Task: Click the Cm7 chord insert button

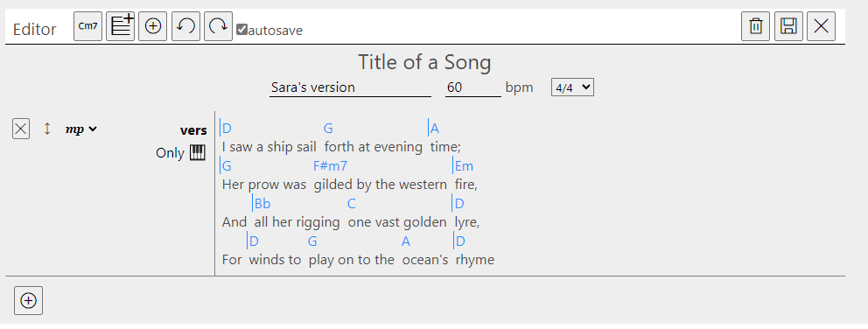Action: (88, 26)
